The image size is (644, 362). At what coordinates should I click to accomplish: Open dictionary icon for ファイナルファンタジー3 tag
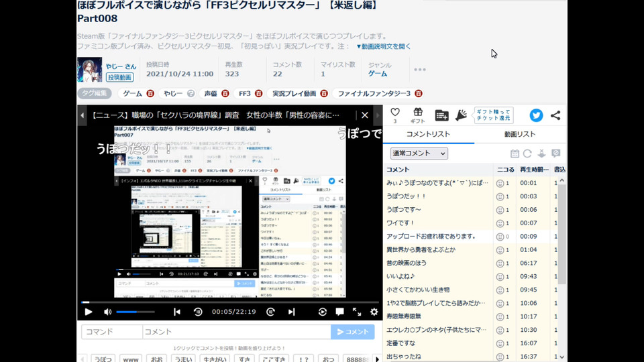coord(418,94)
